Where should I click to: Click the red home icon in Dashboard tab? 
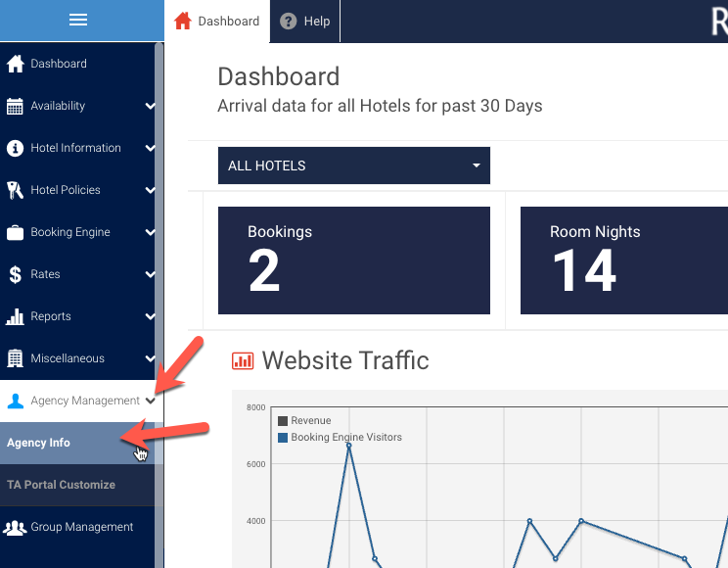click(182, 21)
